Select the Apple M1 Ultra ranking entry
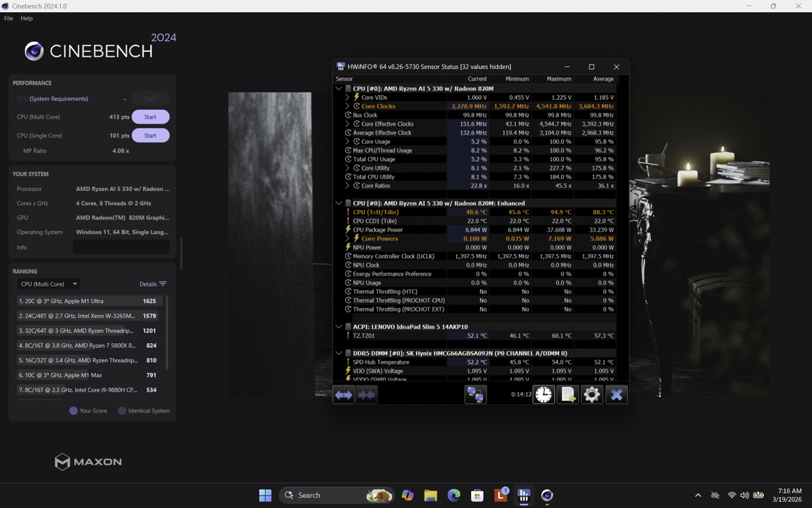Viewport: 812px width, 508px height. 87,301
